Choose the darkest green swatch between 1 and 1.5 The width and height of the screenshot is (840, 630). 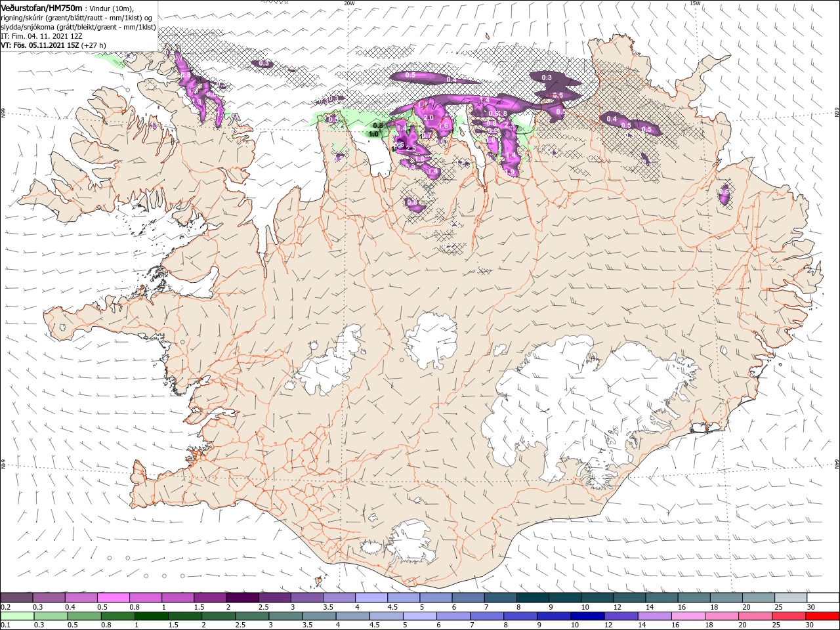pyautogui.click(x=151, y=616)
